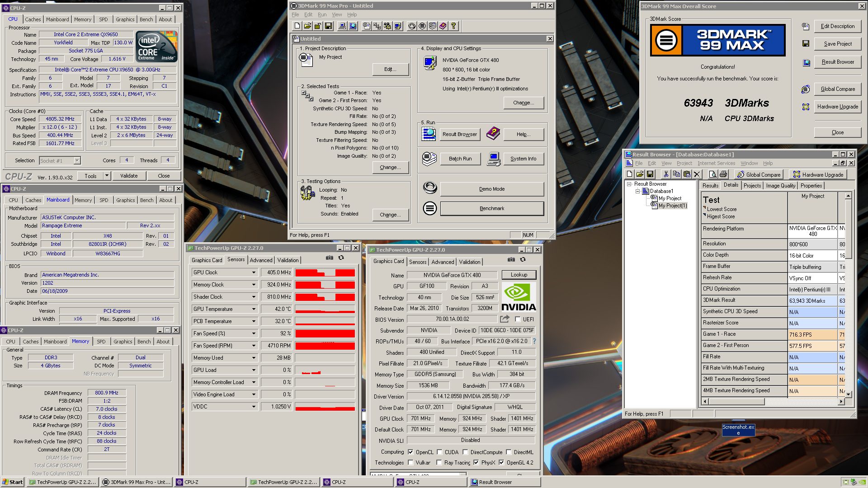Open Memory Clock sensor dropdown

[254, 285]
